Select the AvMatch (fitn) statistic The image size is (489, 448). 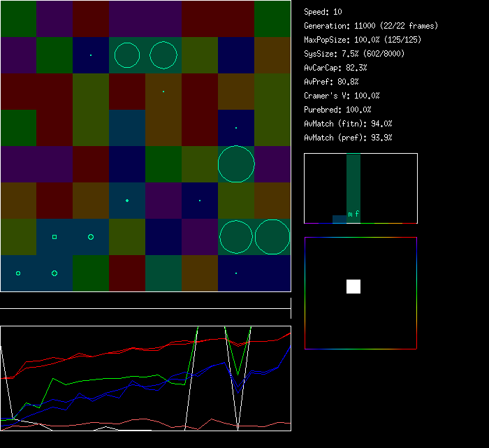pyautogui.click(x=349, y=124)
